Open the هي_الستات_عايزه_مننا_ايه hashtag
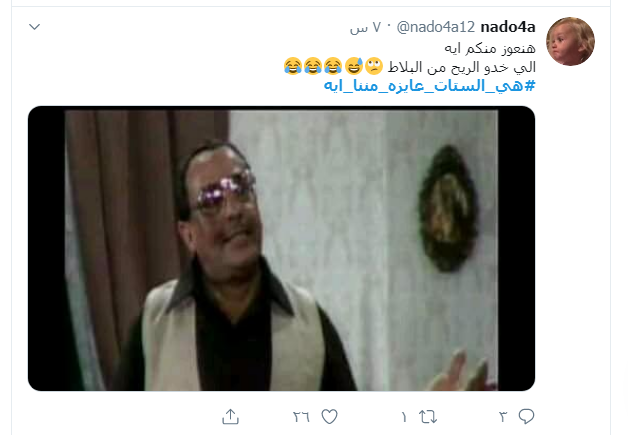 coord(429,85)
